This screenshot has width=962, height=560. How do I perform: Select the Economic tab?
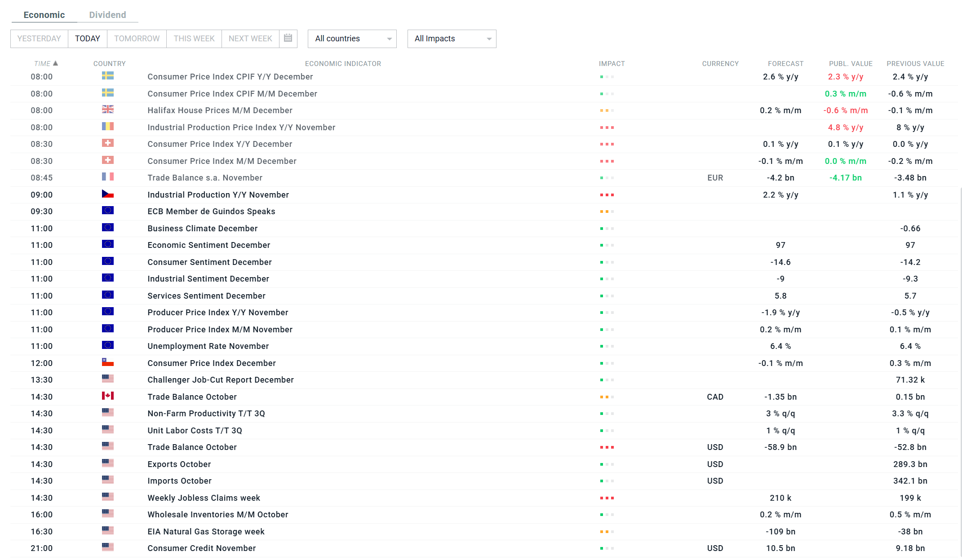(44, 15)
